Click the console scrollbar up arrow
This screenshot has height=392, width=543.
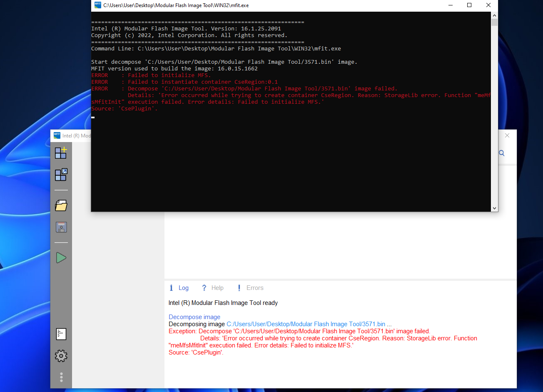tap(494, 15)
